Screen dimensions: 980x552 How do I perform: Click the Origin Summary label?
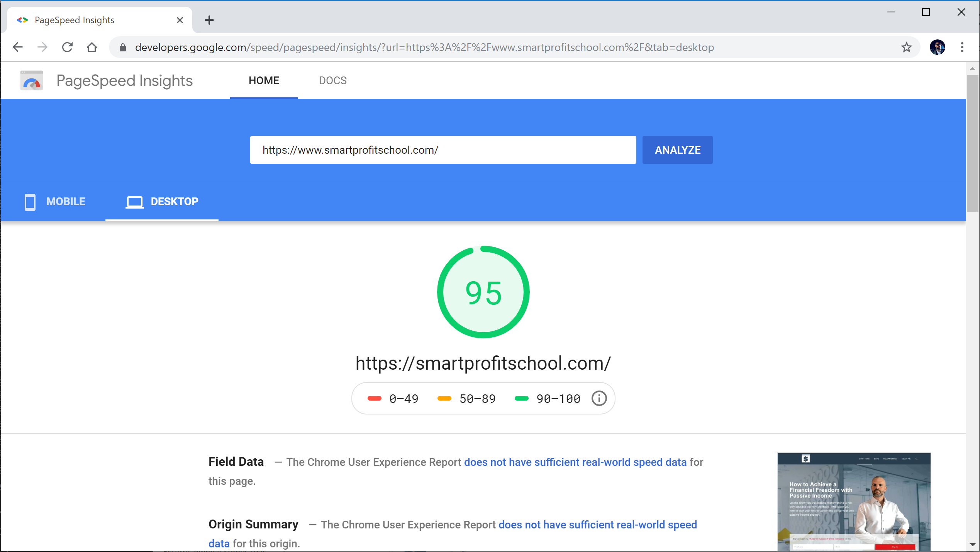(253, 524)
